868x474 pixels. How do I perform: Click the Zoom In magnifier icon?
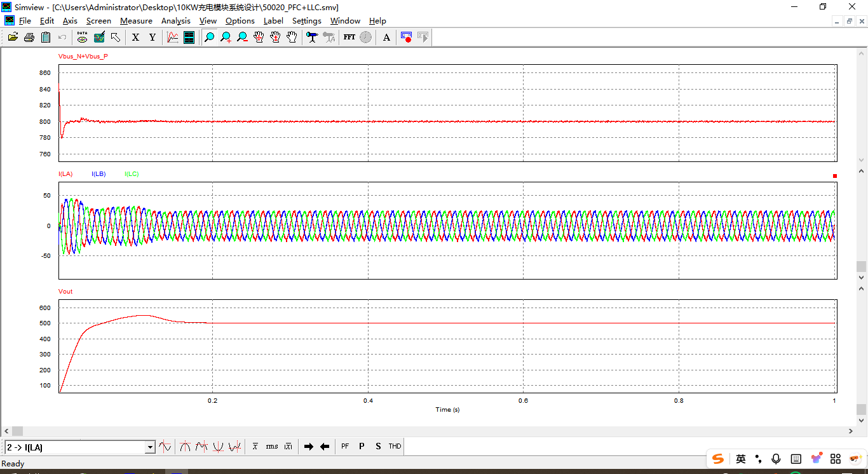click(226, 37)
